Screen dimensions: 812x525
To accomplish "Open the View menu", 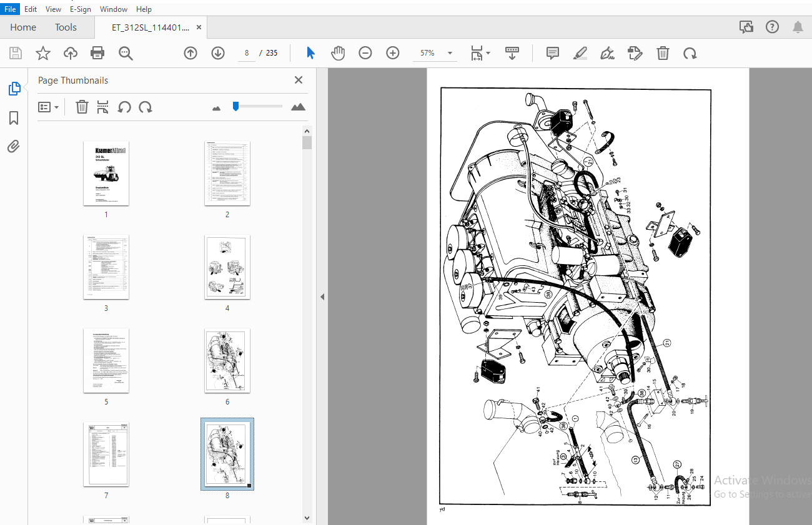I will (54, 9).
